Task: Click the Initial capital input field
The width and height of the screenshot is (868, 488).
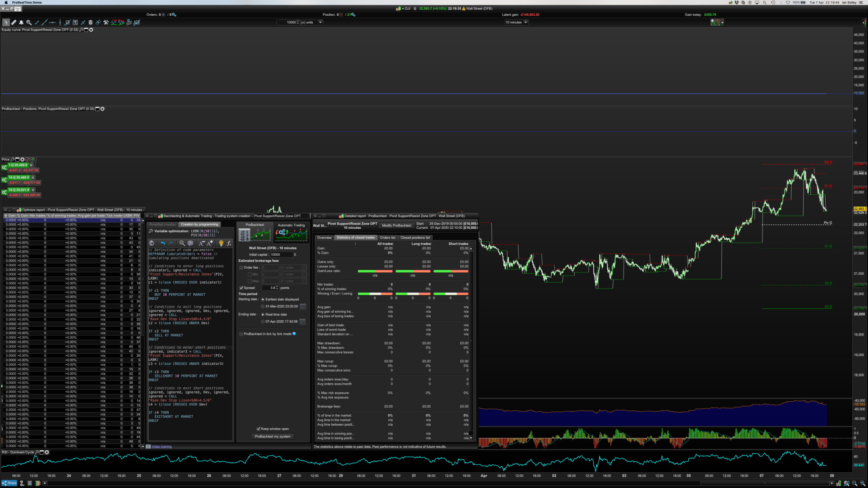Action: click(281, 255)
